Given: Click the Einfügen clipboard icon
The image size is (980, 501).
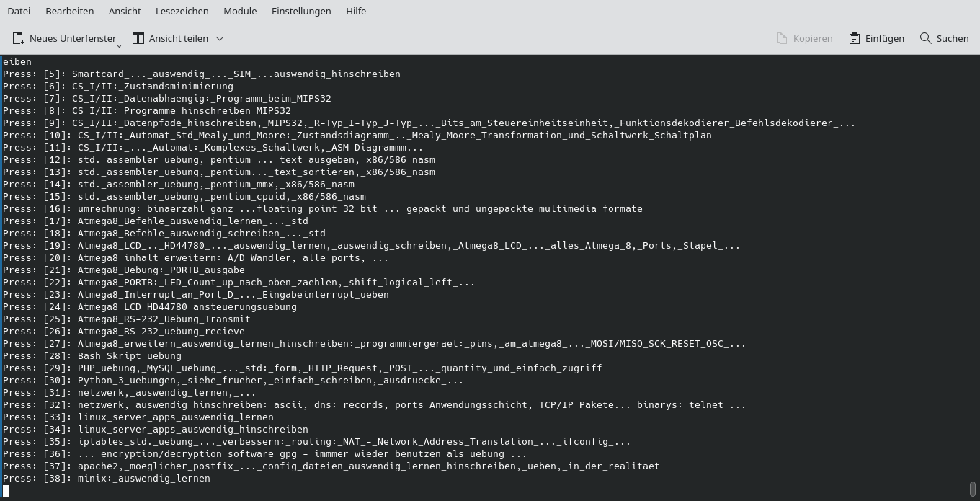Looking at the screenshot, I should (x=854, y=38).
